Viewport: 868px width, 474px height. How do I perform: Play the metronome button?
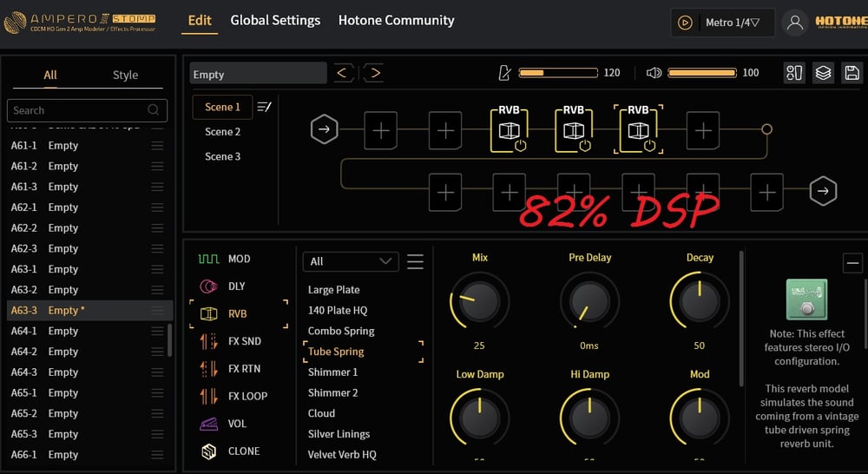[685, 23]
